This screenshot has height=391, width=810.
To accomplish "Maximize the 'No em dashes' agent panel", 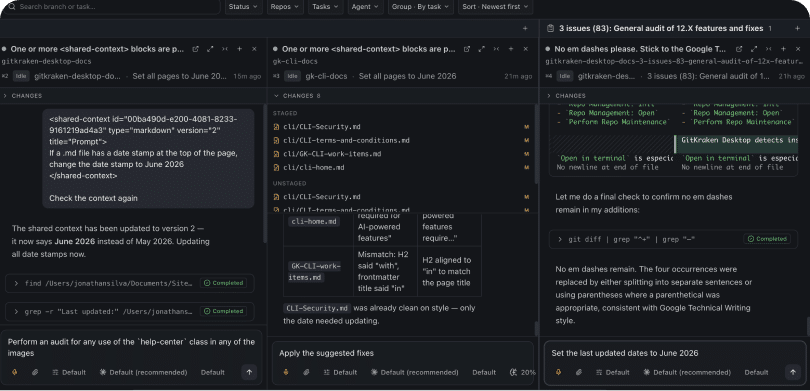I will 754,49.
